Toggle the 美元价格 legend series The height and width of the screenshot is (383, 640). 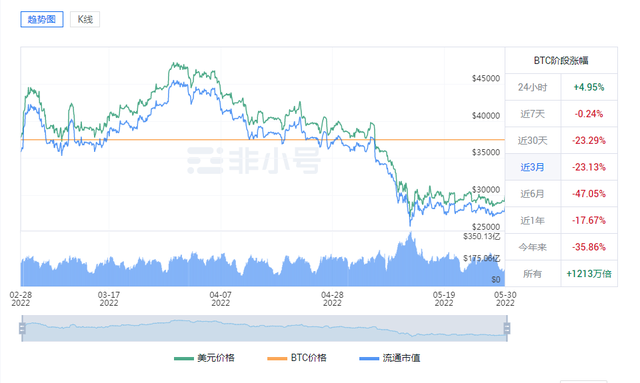tap(204, 358)
